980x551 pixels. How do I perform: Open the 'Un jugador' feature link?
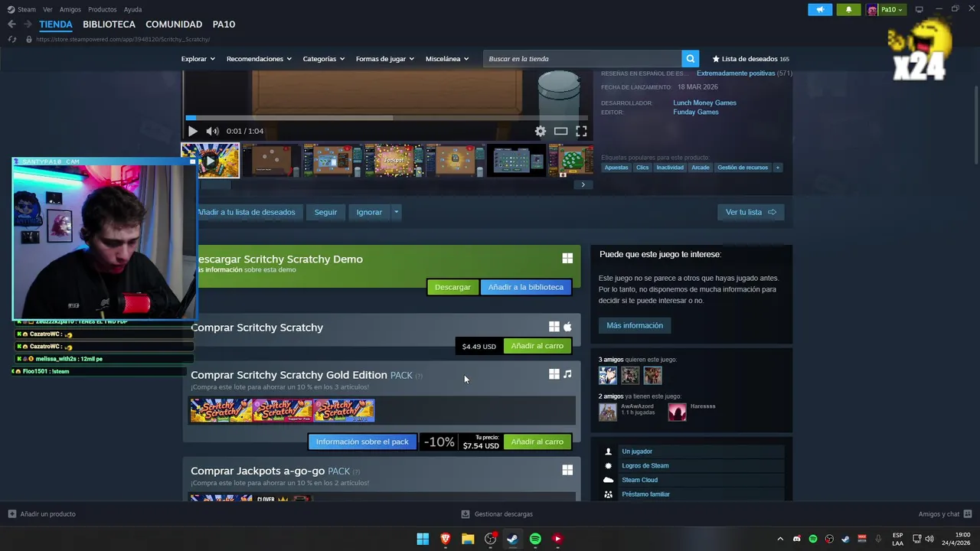point(637,452)
